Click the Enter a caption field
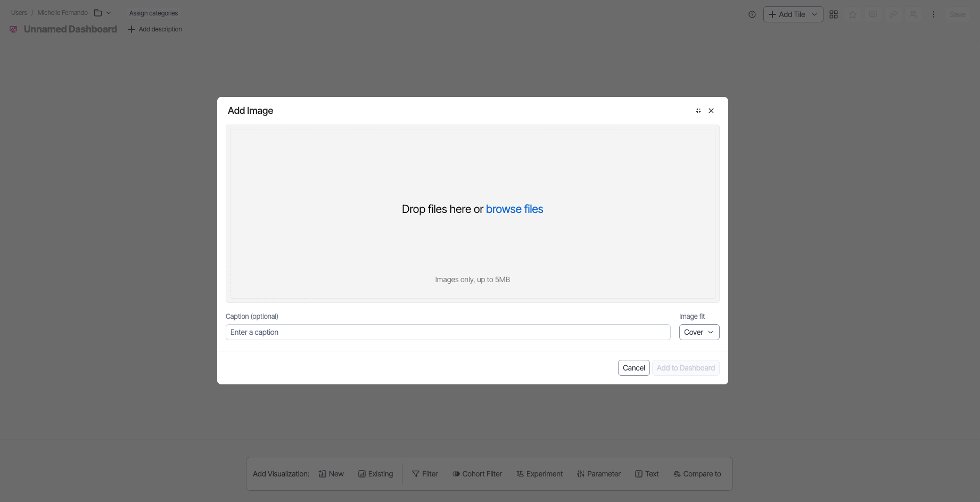 [448, 332]
